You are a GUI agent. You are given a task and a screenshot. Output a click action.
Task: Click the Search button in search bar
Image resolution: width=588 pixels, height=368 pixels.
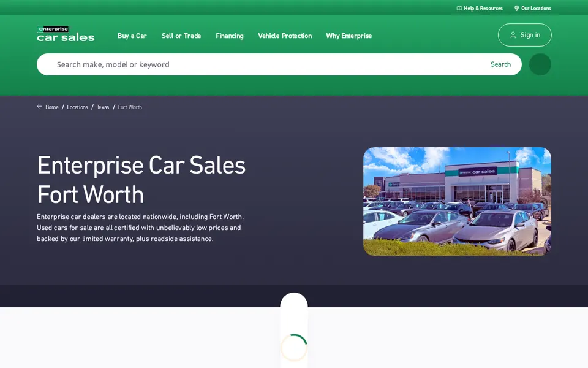tap(500, 64)
